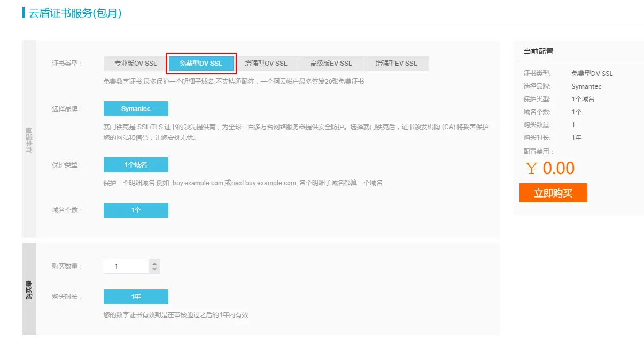Click the 保护类型 label in the form
This screenshot has height=355, width=644.
(x=67, y=165)
